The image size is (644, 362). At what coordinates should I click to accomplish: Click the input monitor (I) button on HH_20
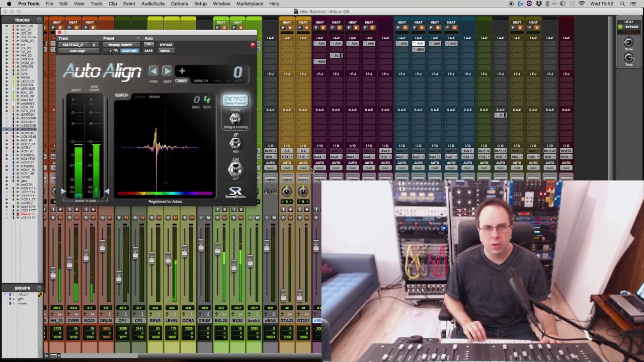(53, 210)
